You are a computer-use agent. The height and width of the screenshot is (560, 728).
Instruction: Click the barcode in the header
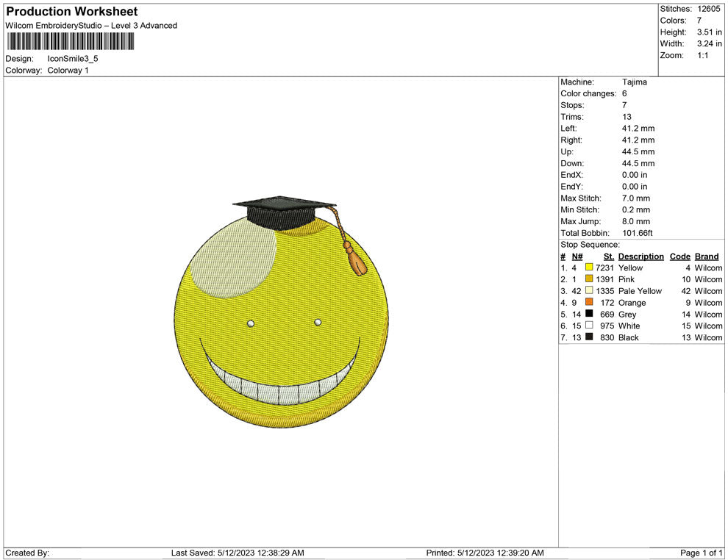(71, 41)
